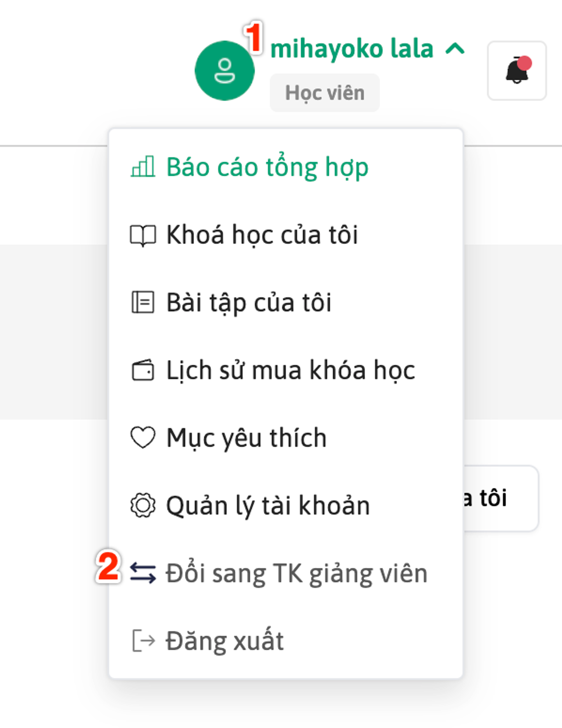Select Khoá học của tôi
The width and height of the screenshot is (562, 728).
pyautogui.click(x=262, y=235)
